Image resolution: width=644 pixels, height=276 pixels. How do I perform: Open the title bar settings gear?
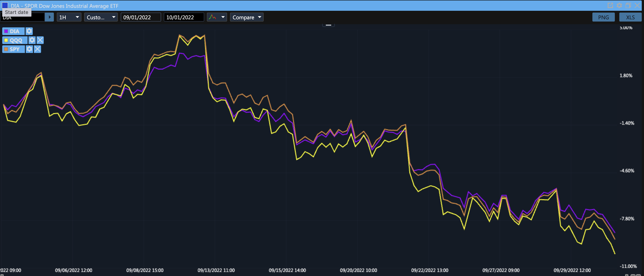(x=619, y=5)
